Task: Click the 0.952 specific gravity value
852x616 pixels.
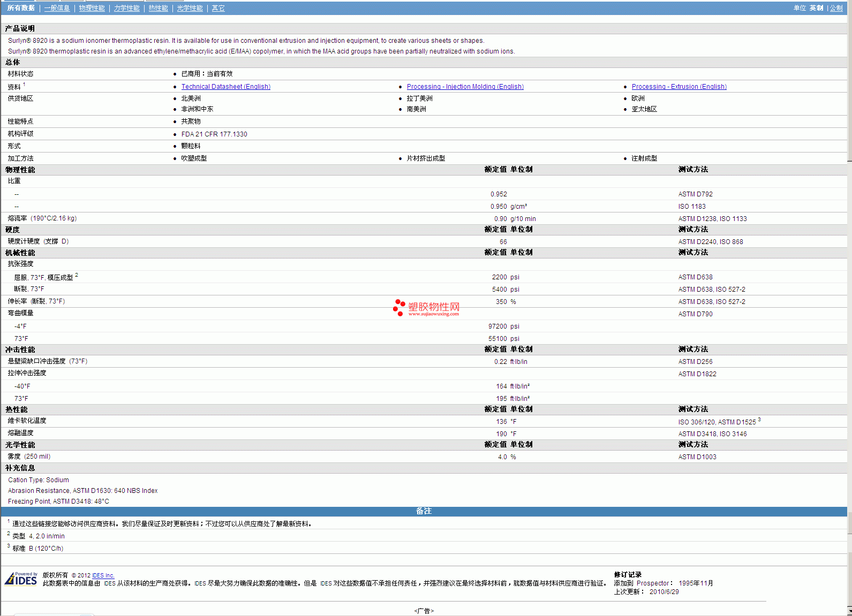Action: tap(499, 194)
